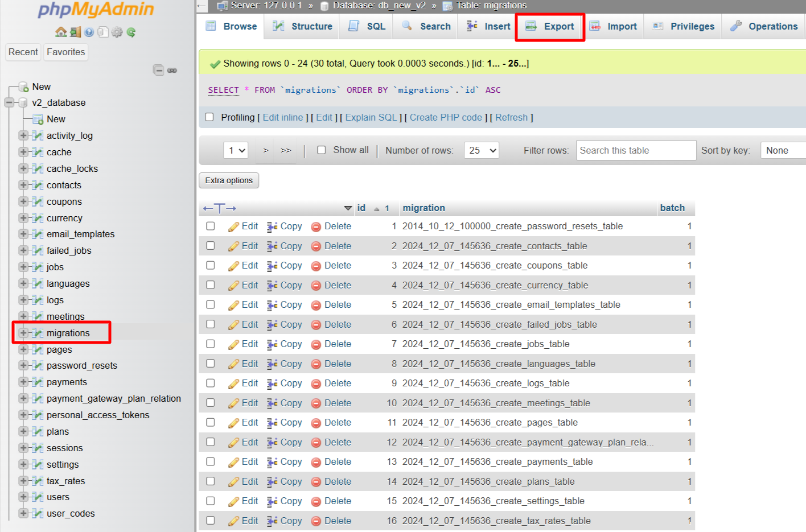The image size is (806, 532).
Task: Check the Show all checkbox
Action: [x=322, y=150]
